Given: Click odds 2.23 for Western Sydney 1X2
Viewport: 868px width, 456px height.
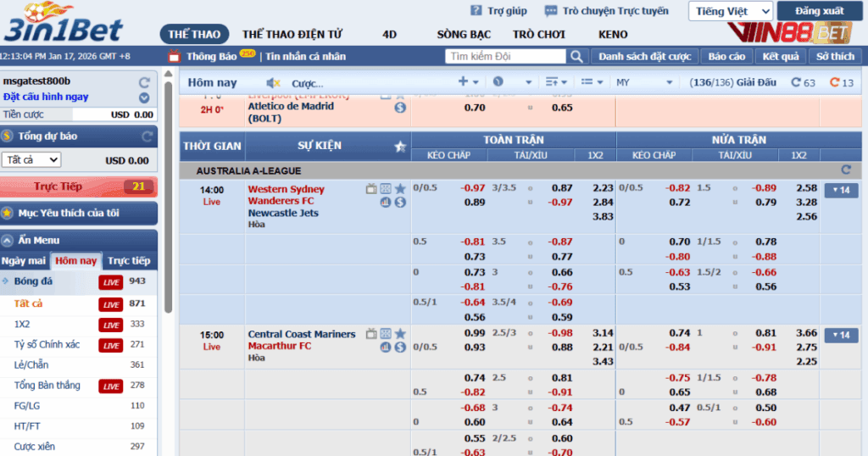Looking at the screenshot, I should coord(603,188).
